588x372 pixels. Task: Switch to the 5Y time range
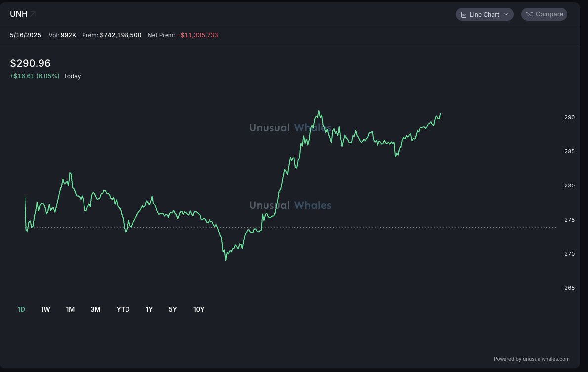click(173, 309)
